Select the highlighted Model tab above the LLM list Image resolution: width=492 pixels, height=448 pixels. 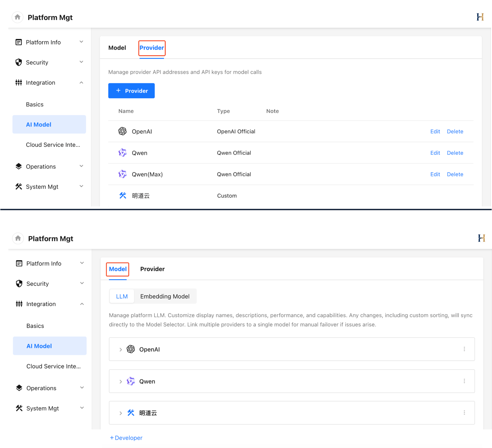click(x=118, y=269)
